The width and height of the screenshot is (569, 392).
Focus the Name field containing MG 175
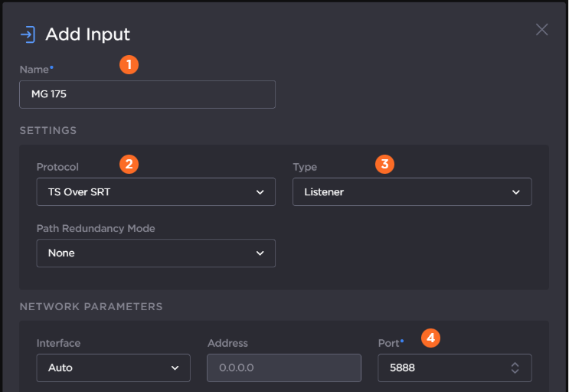point(147,95)
